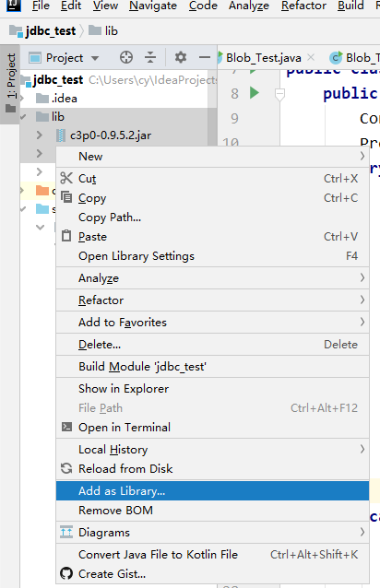
Task: Expand the c3p0-0.9.5.2.jar node
Action: pyautogui.click(x=40, y=135)
